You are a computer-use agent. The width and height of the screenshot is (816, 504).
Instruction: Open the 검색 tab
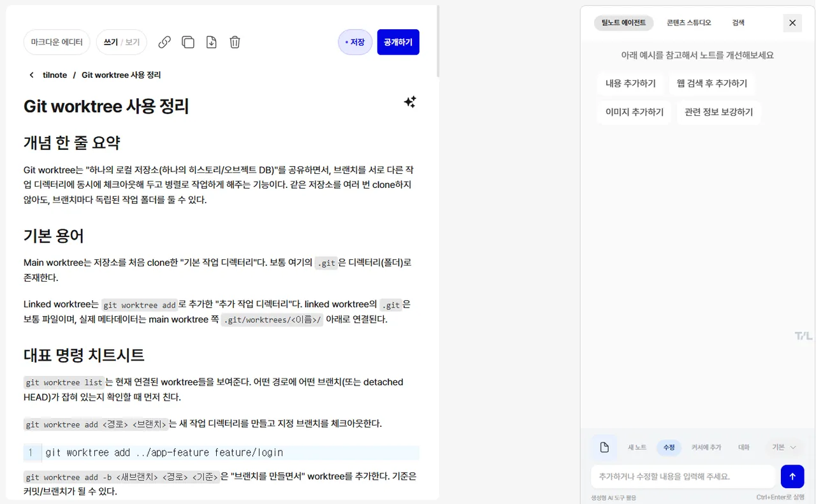pyautogui.click(x=738, y=23)
